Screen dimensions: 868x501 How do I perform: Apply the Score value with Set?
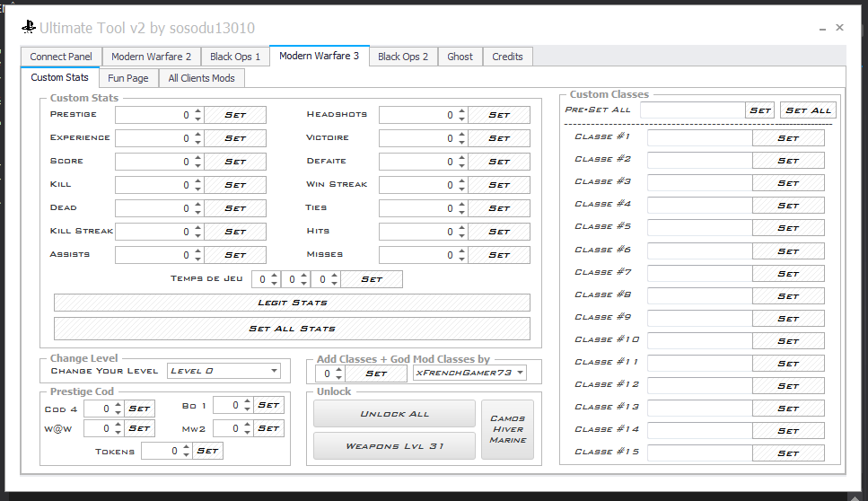point(235,162)
